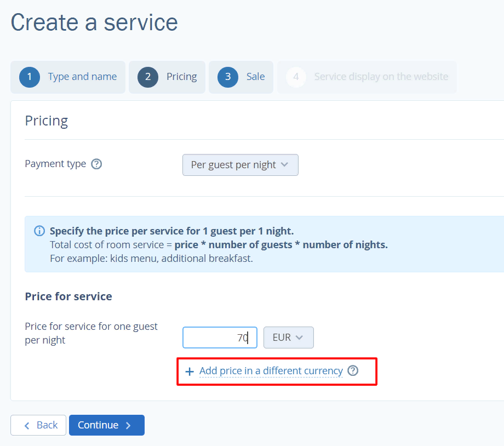Open Service display on the website step

(366, 77)
